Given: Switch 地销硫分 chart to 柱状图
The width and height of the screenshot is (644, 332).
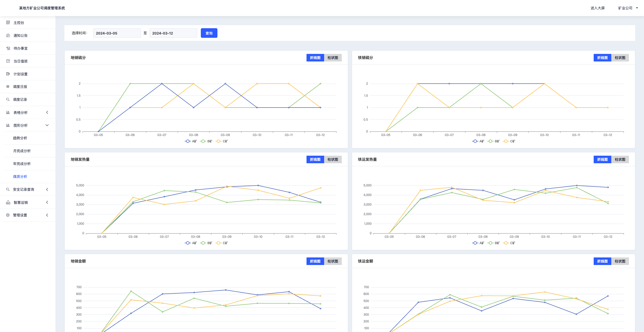Looking at the screenshot, I should (333, 57).
